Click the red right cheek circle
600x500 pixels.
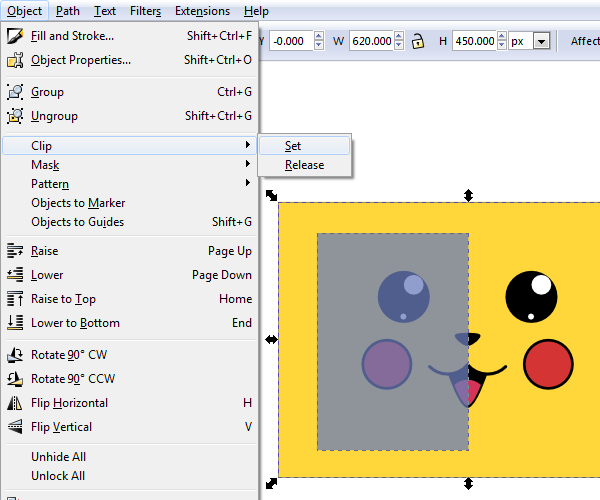tap(548, 364)
